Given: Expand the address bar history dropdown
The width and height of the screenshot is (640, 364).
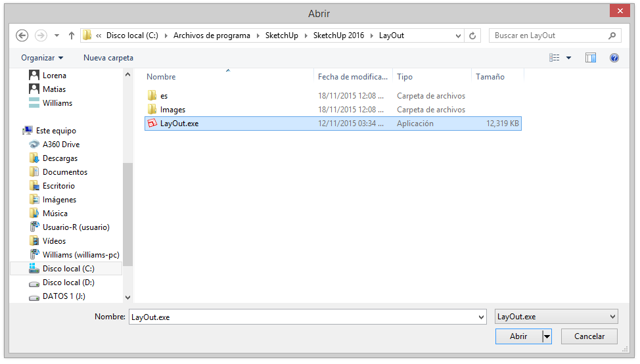Looking at the screenshot, I should [458, 35].
